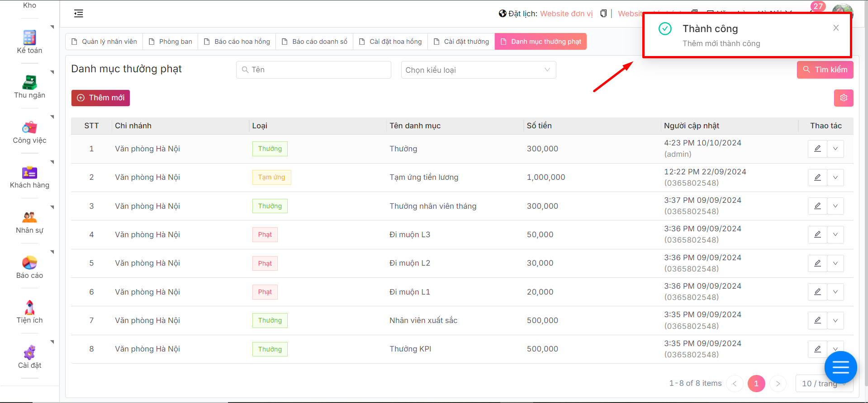Click the Tên search input field
The width and height of the screenshot is (868, 403).
pyautogui.click(x=313, y=70)
